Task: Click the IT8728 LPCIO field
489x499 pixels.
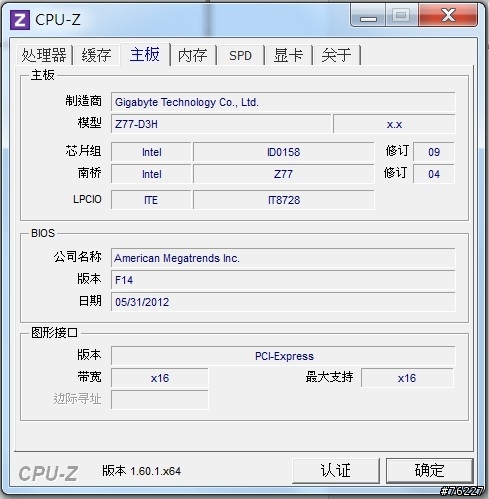Action: click(284, 200)
